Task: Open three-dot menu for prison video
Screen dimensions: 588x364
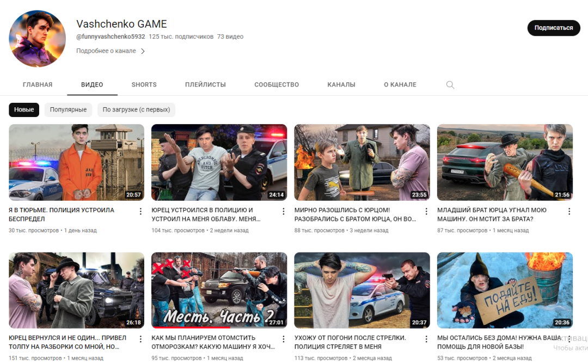Action: (140, 211)
